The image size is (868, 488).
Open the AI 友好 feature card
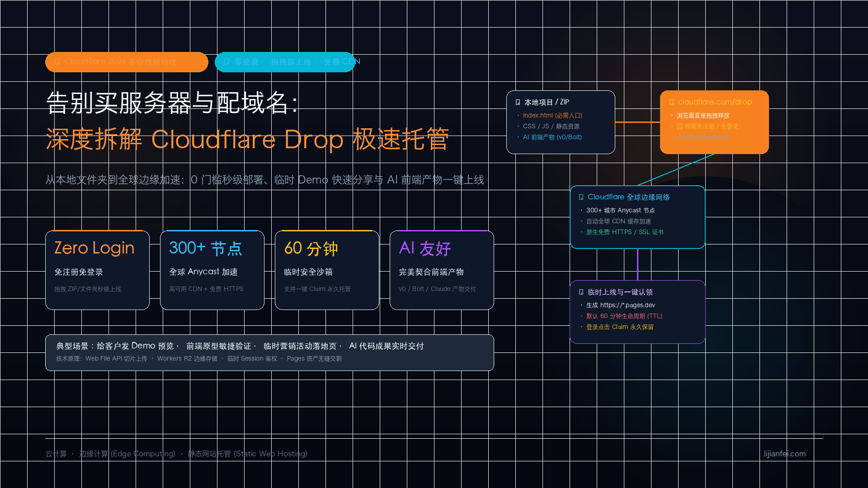tap(442, 270)
